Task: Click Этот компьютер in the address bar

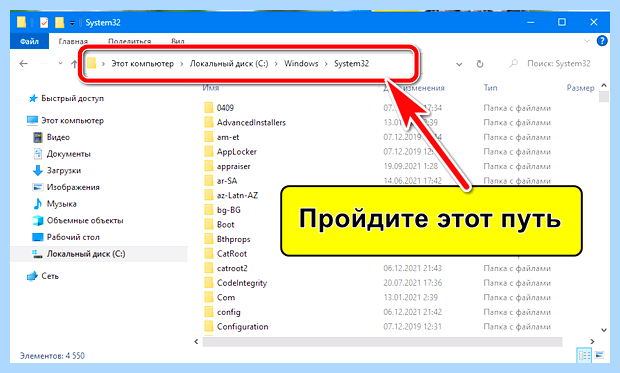Action: pos(142,64)
